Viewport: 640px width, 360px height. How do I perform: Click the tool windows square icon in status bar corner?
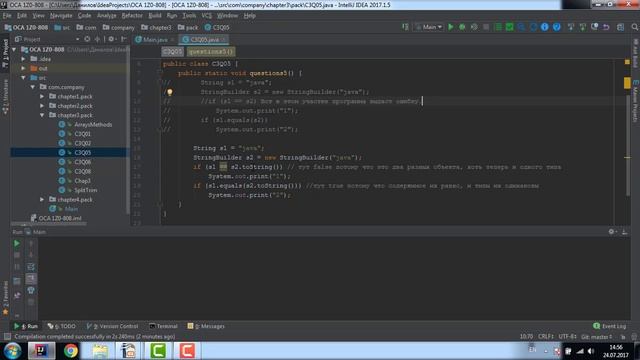click(7, 337)
